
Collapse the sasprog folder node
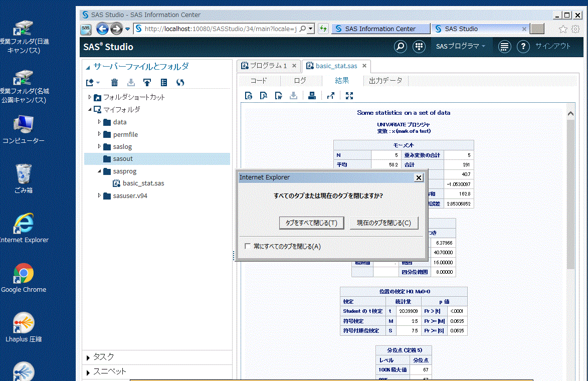[99, 171]
